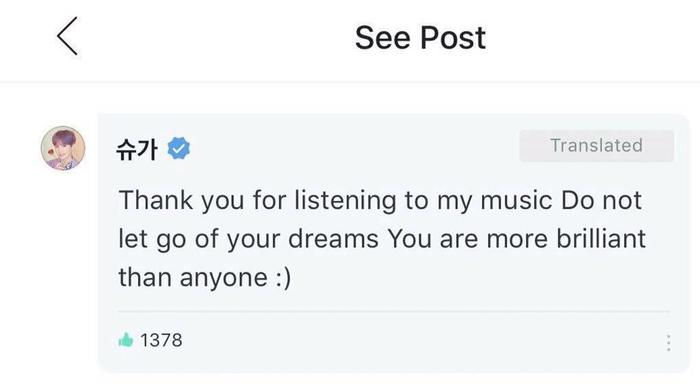Click the See Post header title
700x391 pixels.
[420, 38]
